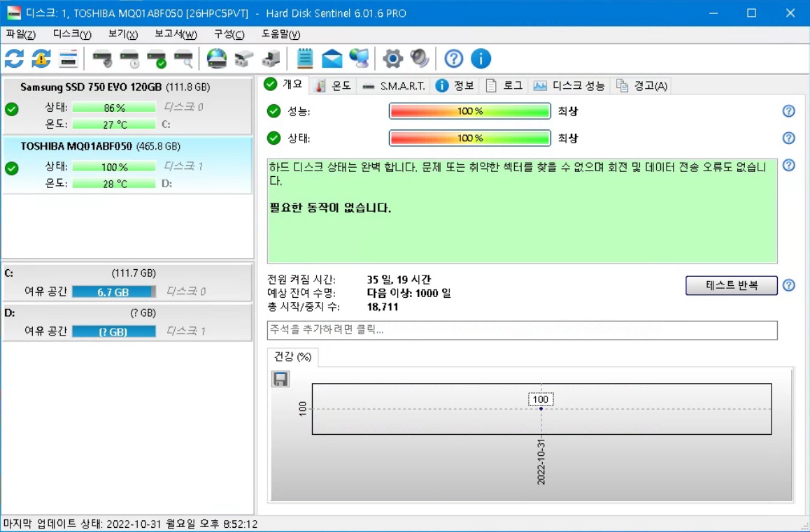
Task: Switch to the 로그 tab
Action: pos(504,86)
